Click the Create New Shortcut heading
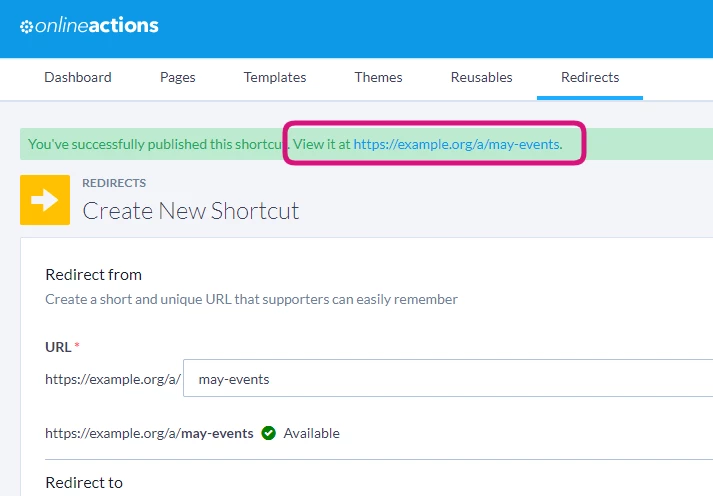Screen dimensions: 713x496 pos(191,210)
